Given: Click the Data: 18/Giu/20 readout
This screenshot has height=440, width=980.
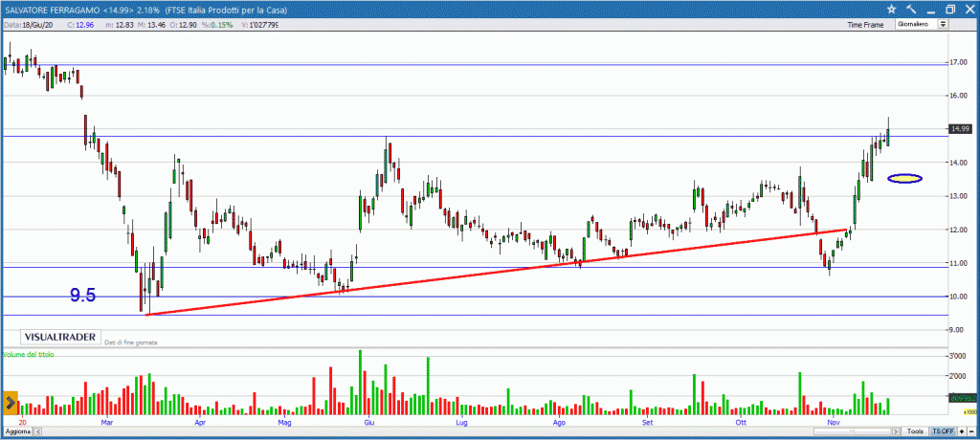Looking at the screenshot, I should click(x=28, y=24).
